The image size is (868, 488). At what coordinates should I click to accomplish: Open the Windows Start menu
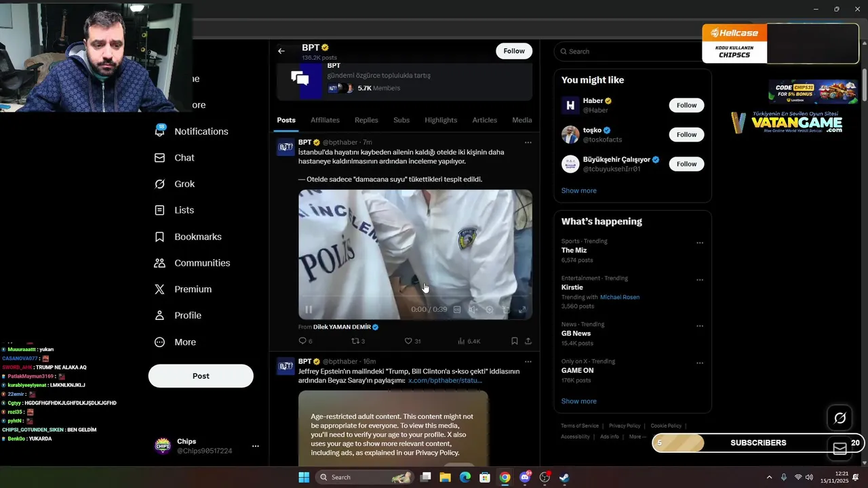pos(304,477)
